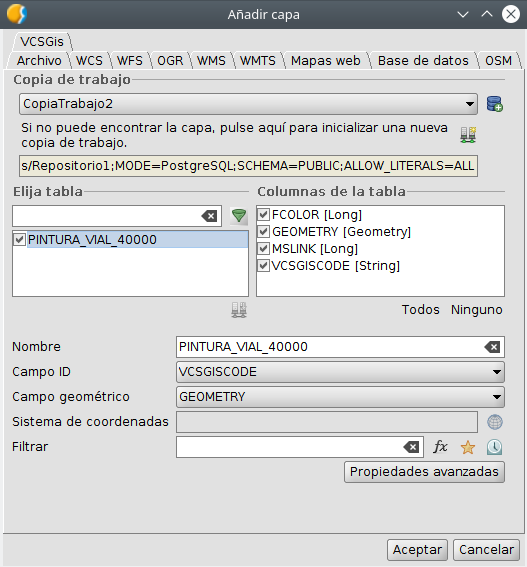Open the CopiaTrabajo2 working copy dropdown

tap(248, 104)
